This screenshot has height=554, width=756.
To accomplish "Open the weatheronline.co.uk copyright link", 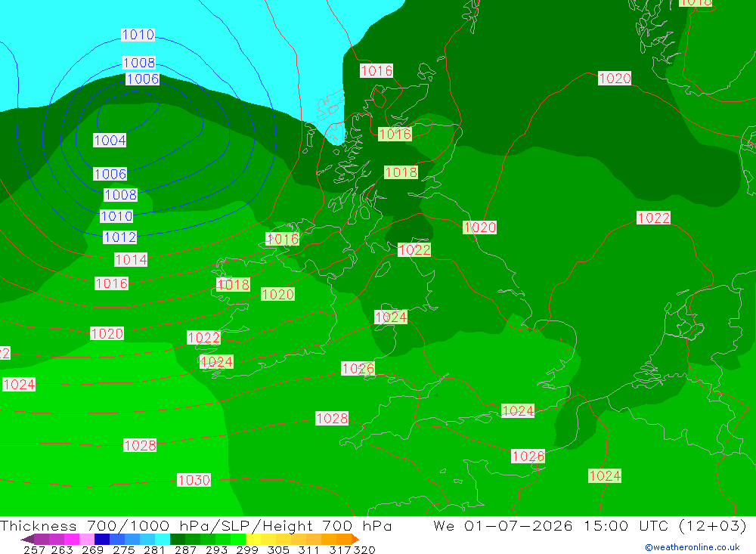I will 692,547.
